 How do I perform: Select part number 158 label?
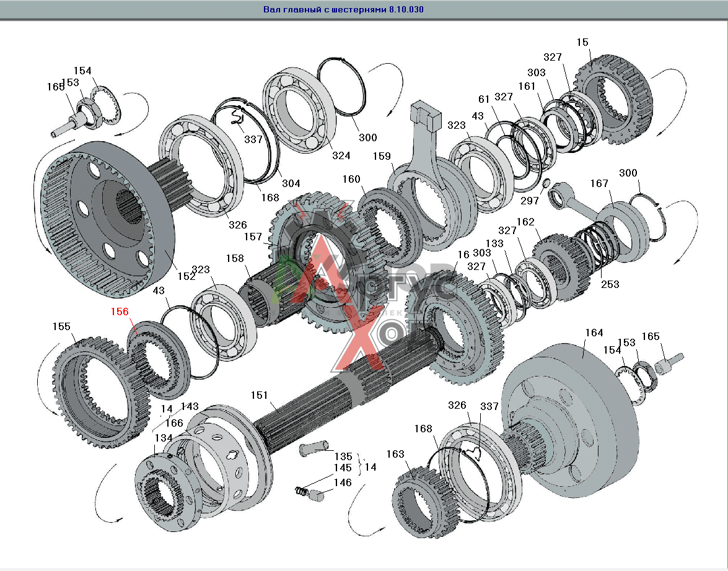pos(235,258)
